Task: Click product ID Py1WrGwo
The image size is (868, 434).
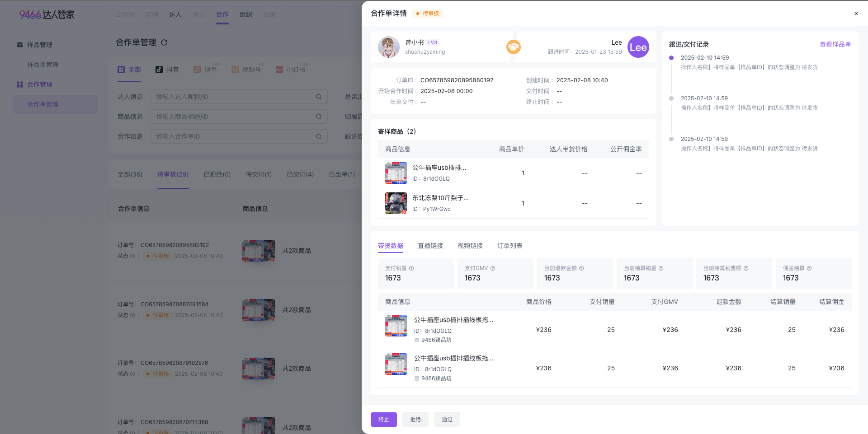Action: (437, 209)
